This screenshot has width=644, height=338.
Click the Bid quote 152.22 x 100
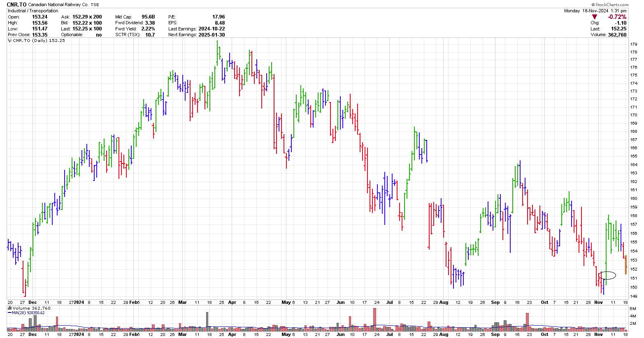(87, 23)
